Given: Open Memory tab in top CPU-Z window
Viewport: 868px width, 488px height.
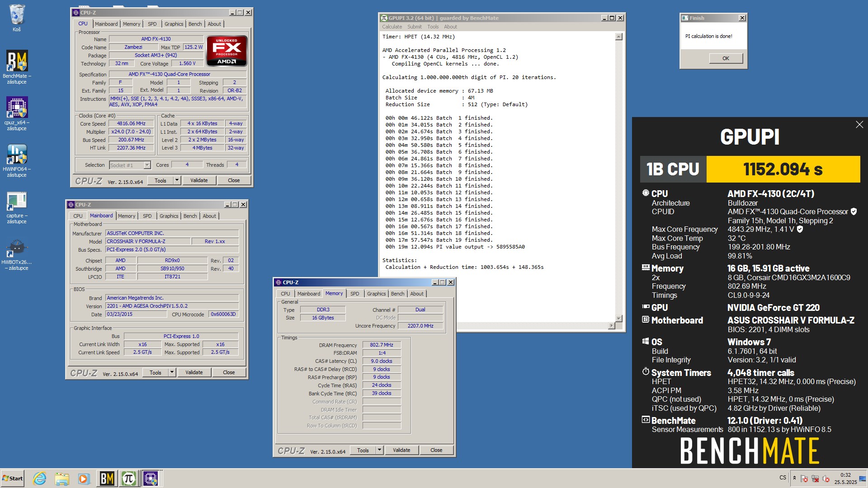Looking at the screenshot, I should (132, 24).
